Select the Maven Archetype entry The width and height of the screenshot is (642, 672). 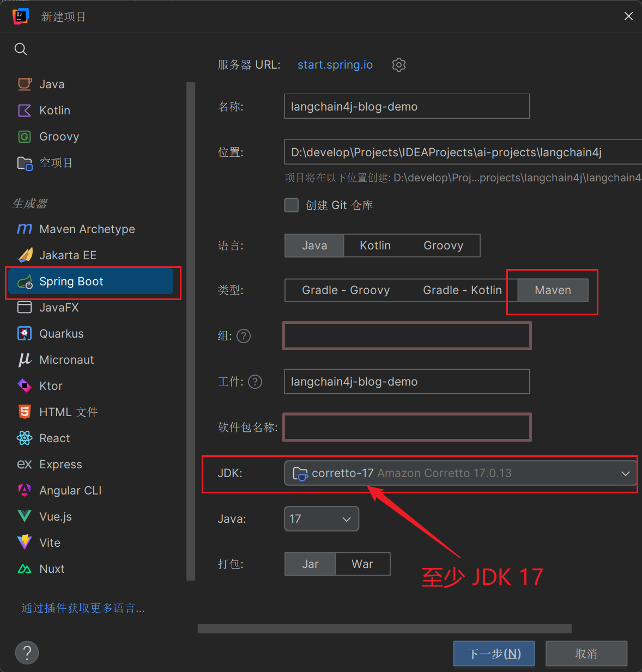[90, 229]
